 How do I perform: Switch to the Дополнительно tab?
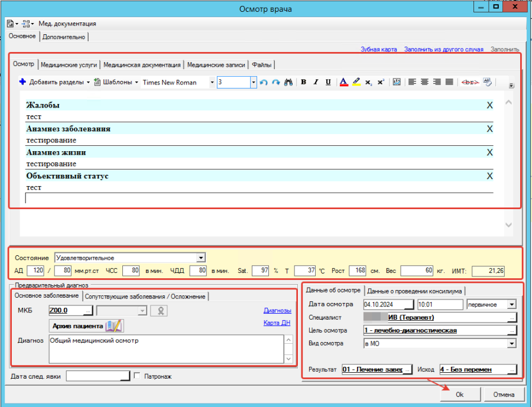pyautogui.click(x=64, y=37)
